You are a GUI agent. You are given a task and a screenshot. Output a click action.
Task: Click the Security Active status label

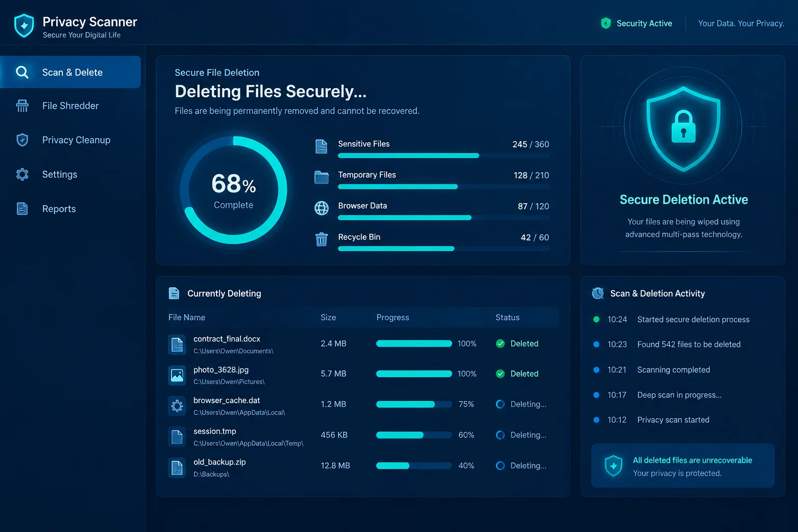pos(644,23)
